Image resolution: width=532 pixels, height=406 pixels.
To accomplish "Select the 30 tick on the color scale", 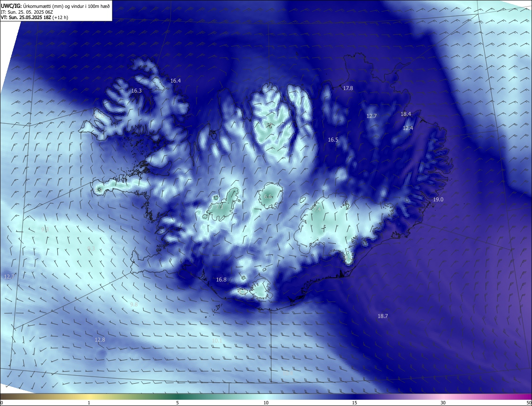I will [x=443, y=403].
